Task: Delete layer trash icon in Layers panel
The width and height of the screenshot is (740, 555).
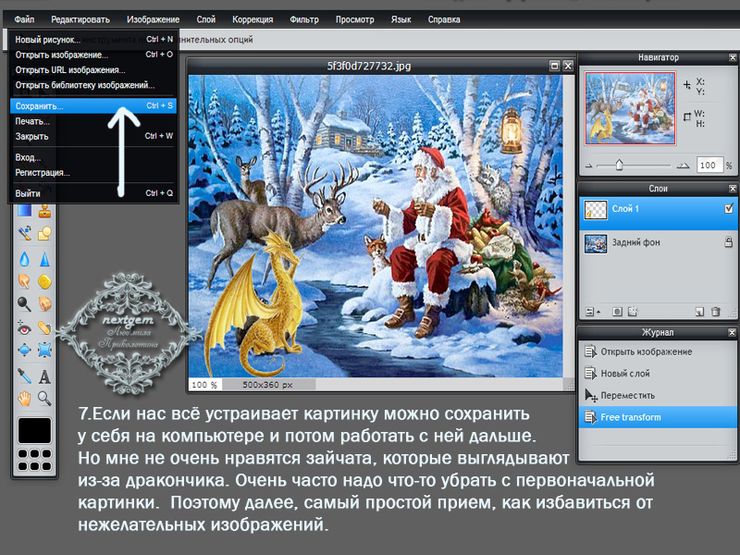Action: coord(716,311)
